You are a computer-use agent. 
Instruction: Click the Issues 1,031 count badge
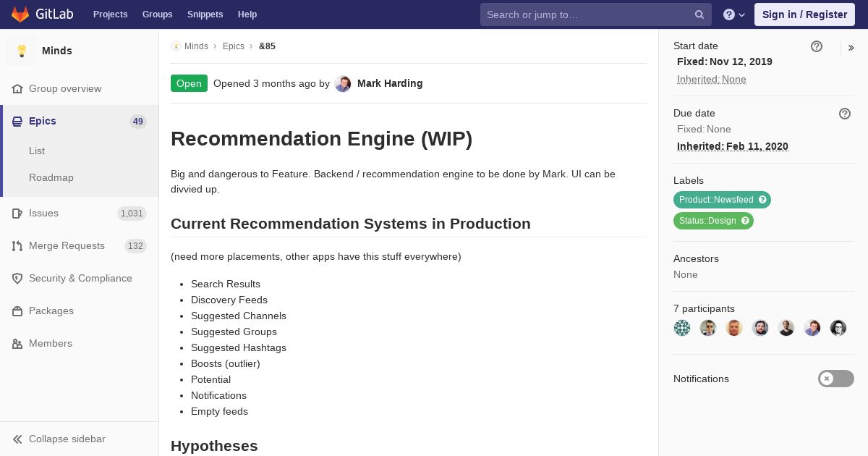point(132,214)
